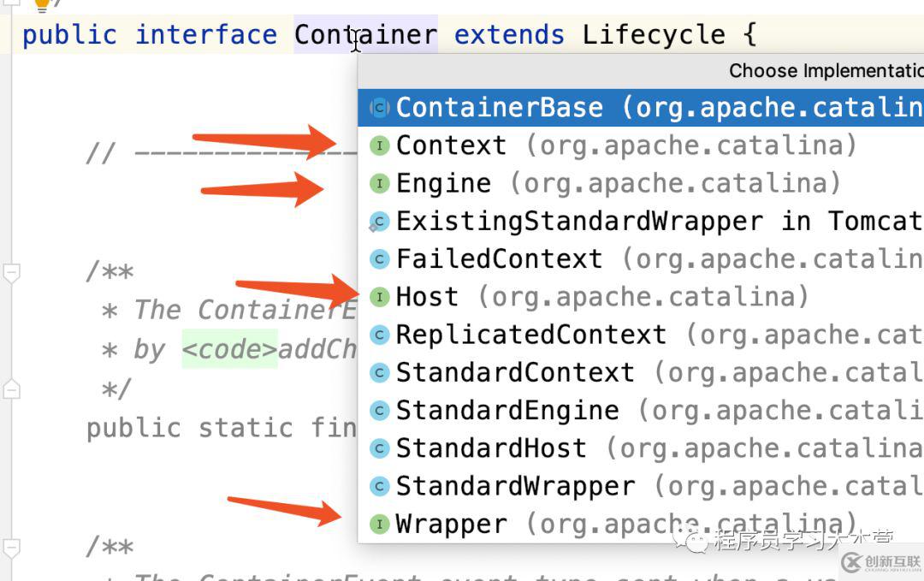Click the ExistingStandardWrapper class icon
The height and width of the screenshot is (581, 924).
point(379,222)
